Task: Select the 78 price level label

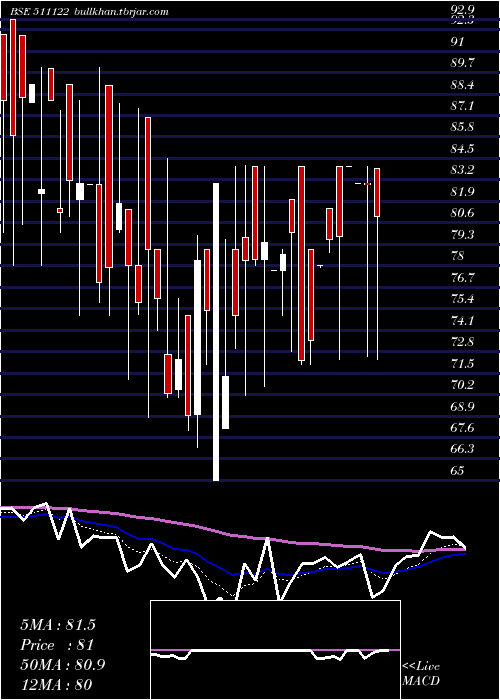Action: pyautogui.click(x=458, y=256)
